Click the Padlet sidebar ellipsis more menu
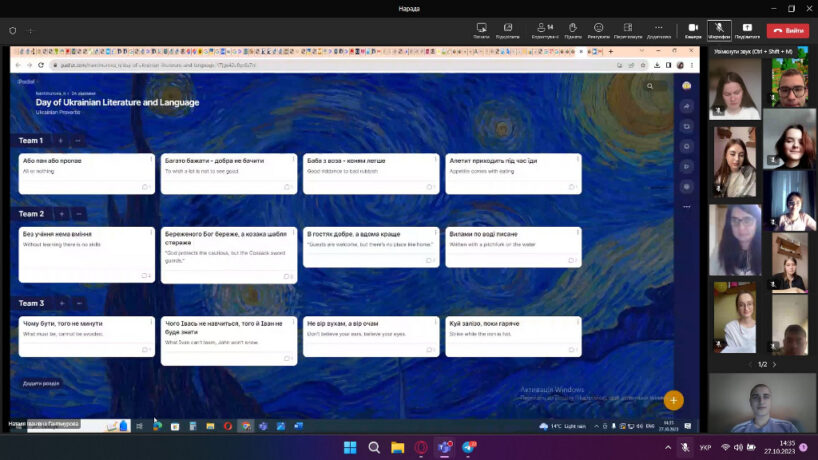 pos(686,207)
